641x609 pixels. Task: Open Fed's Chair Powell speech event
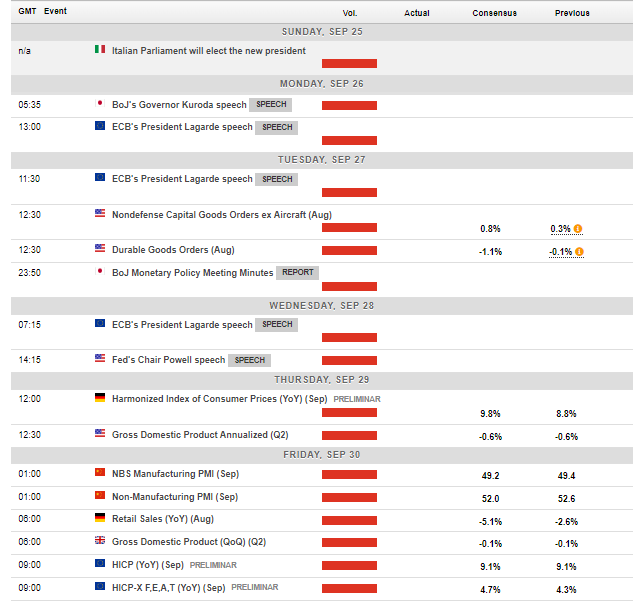[168, 360]
